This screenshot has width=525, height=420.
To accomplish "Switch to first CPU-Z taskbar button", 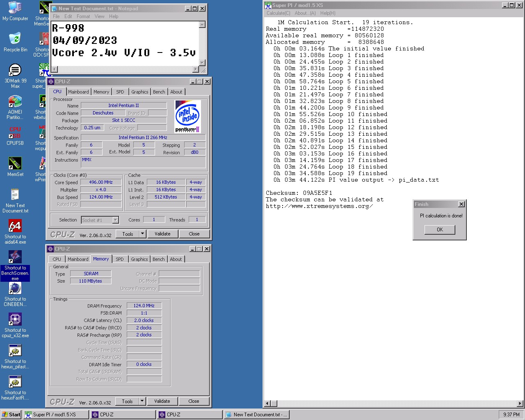I will click(123, 415).
